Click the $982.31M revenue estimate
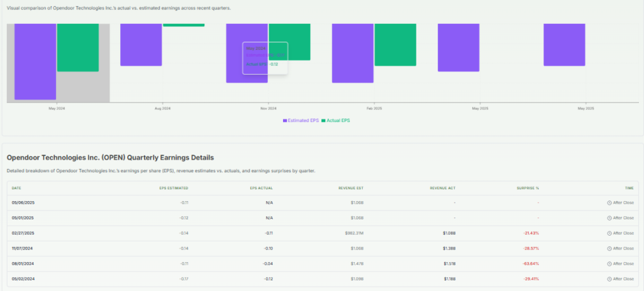 355,233
